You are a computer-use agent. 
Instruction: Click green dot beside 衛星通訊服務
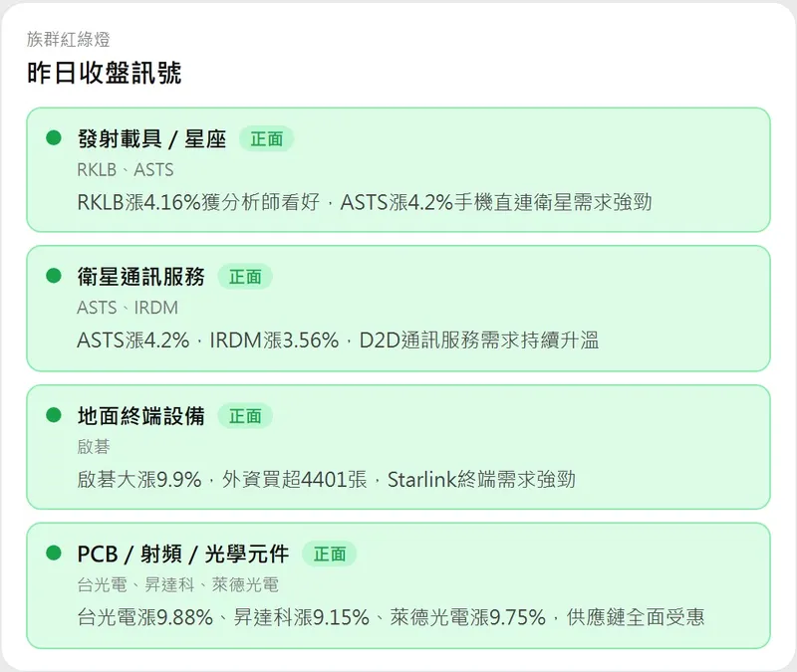click(54, 277)
